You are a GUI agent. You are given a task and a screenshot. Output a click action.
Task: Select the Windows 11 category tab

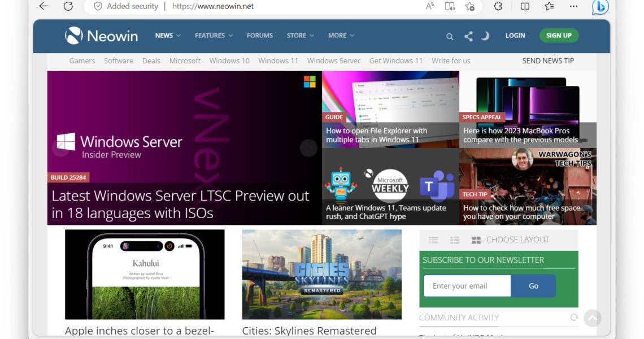point(278,61)
